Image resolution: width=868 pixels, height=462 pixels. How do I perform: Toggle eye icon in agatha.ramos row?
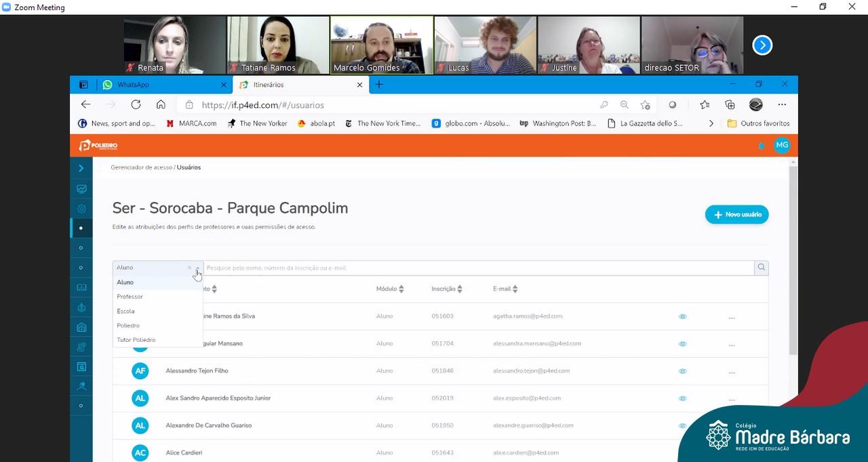(x=683, y=317)
